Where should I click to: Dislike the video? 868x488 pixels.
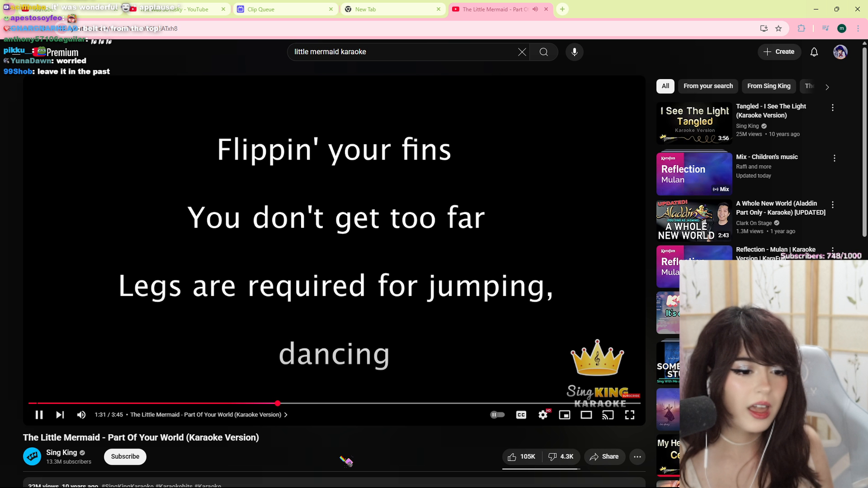(x=561, y=457)
